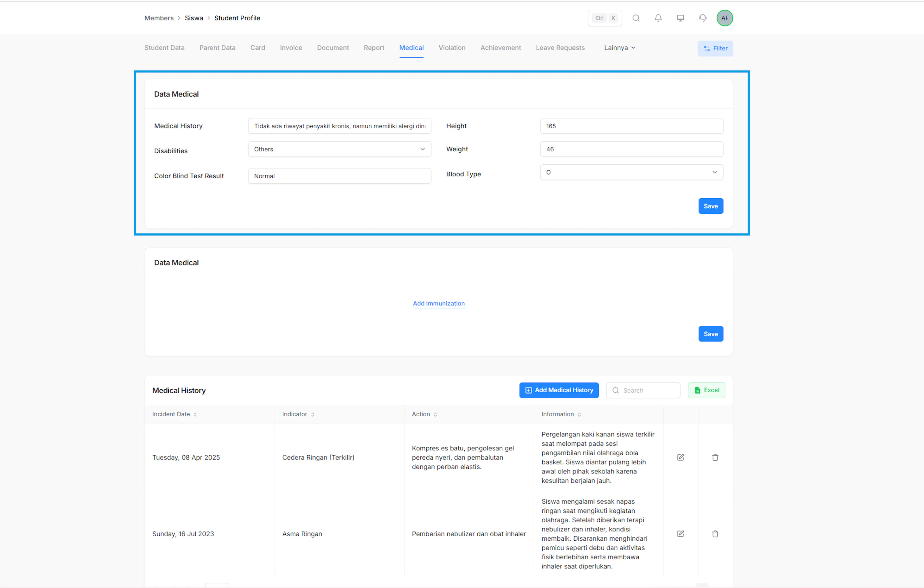Sort by Action column arrows

pos(436,414)
